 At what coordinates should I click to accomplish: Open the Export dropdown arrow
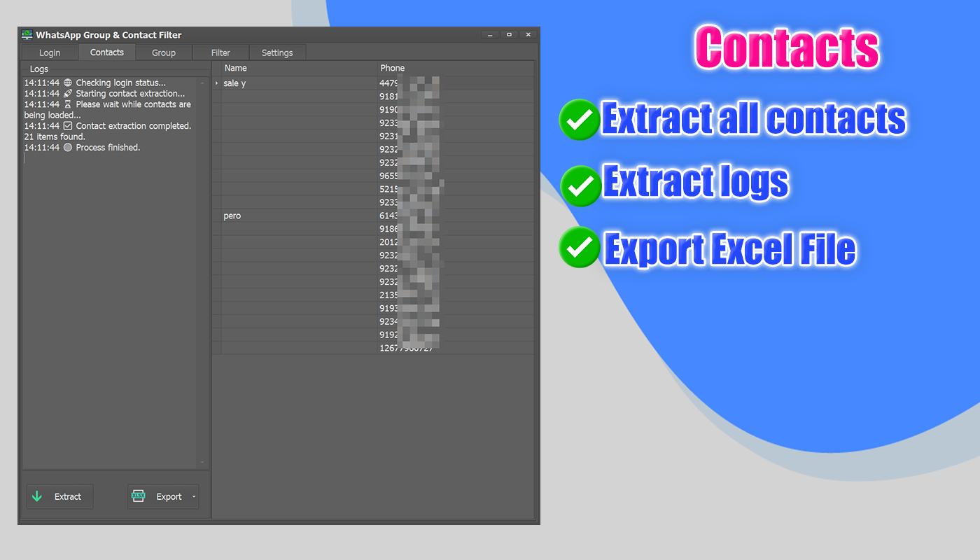(194, 497)
